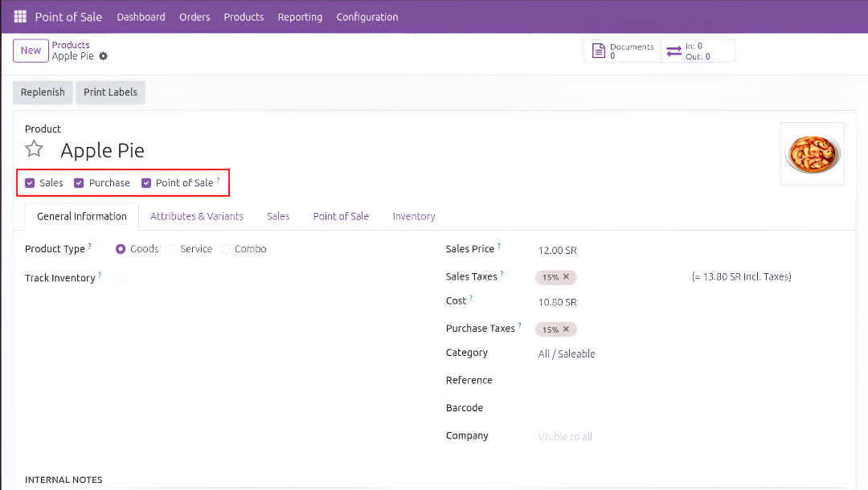Select the Service product type
Image resolution: width=868 pixels, height=490 pixels.
(x=170, y=249)
